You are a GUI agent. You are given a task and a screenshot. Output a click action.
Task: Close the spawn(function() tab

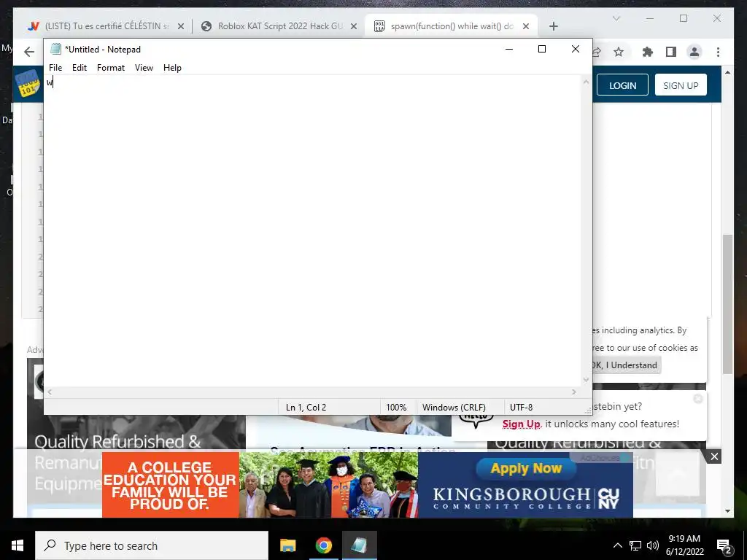526,27
